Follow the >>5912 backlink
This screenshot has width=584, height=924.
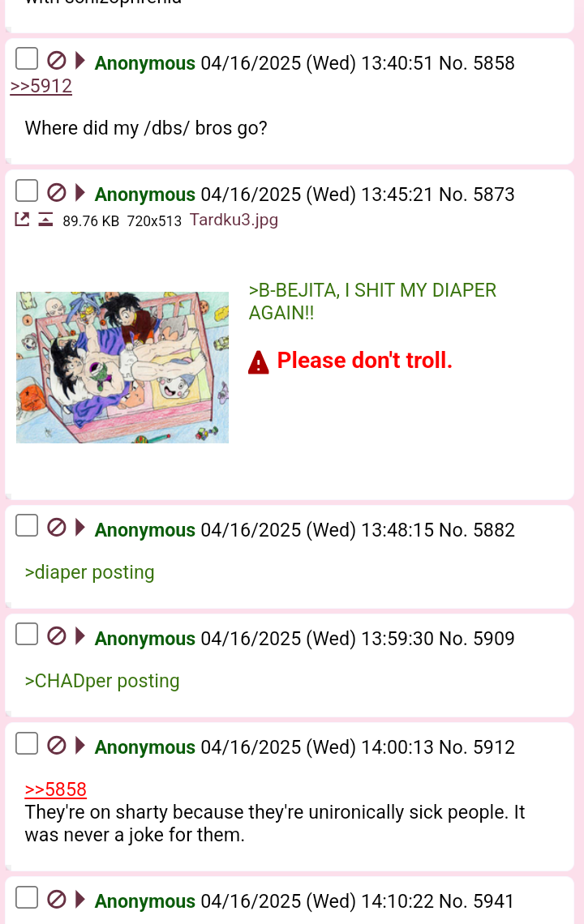(x=41, y=86)
